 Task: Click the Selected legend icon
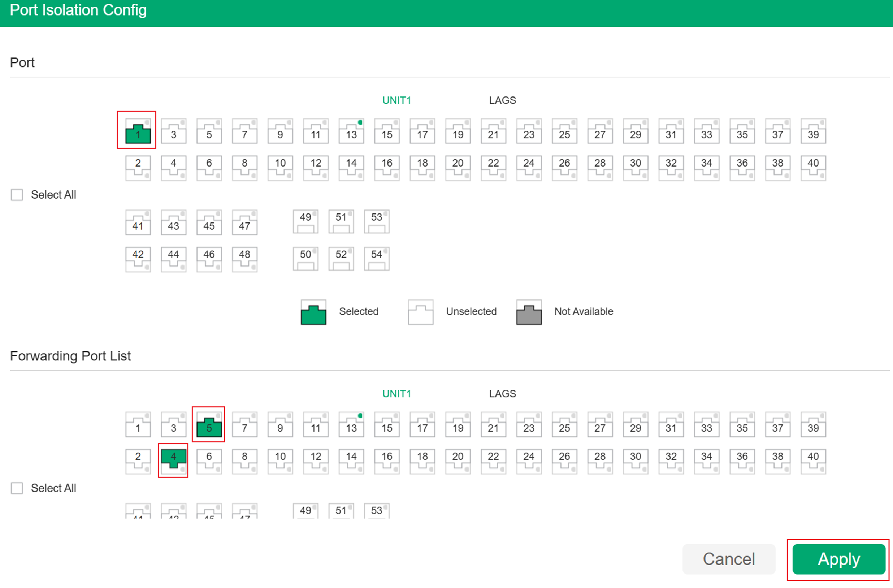(313, 312)
